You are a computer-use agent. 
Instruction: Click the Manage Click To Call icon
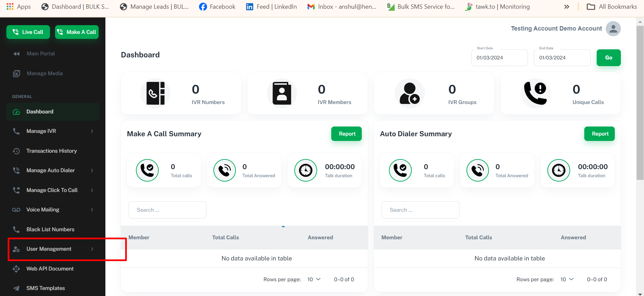(x=16, y=190)
